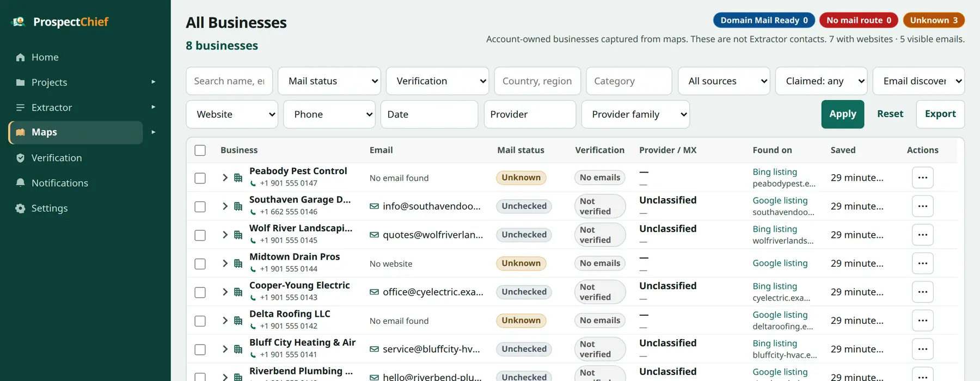Open actions menu for Midtown Drain Pros
Screen dimensions: 980x381
[x=922, y=263]
